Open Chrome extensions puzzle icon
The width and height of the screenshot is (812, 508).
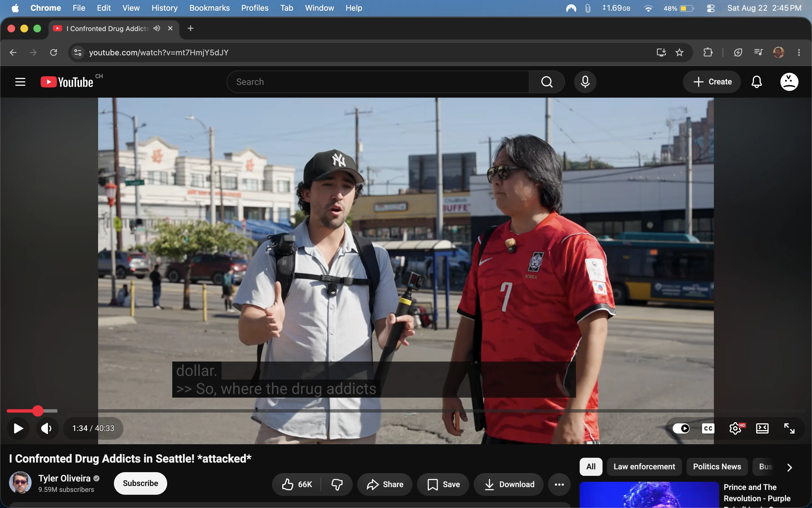(x=708, y=52)
